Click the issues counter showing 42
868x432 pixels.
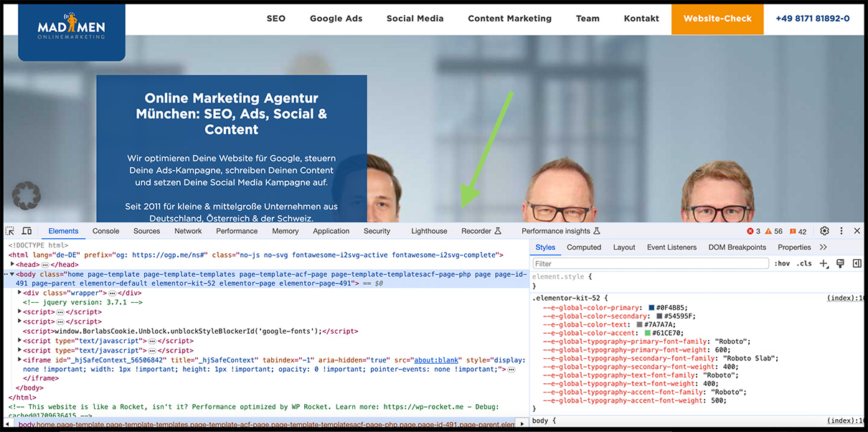pyautogui.click(x=798, y=231)
